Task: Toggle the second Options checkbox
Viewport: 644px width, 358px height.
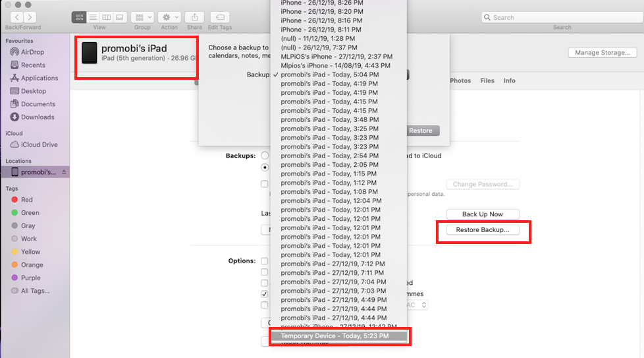Action: tap(265, 272)
